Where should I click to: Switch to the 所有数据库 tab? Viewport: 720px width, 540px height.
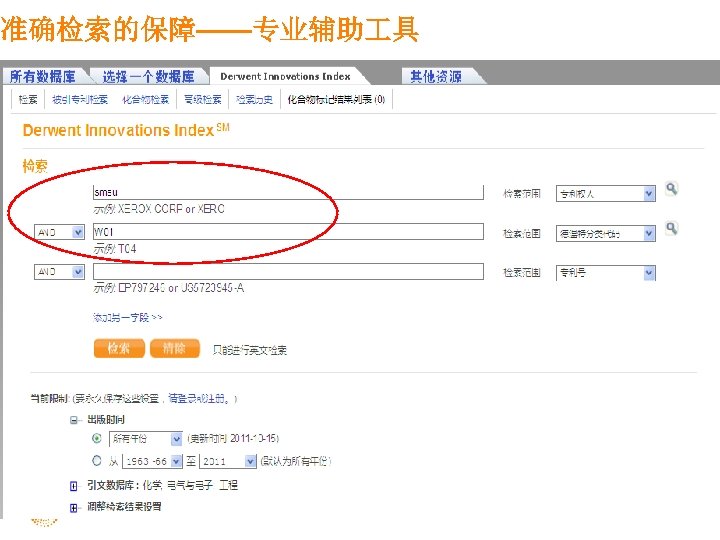(x=43, y=77)
